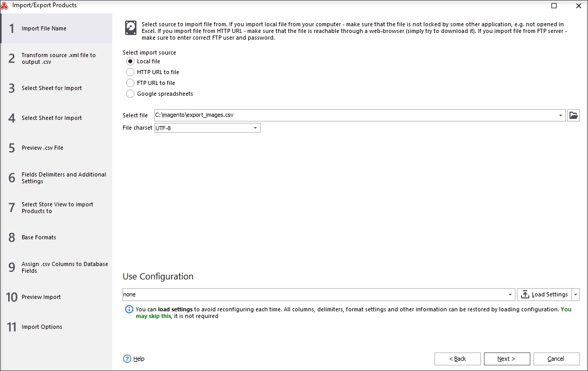The image size is (588, 371).
Task: Close the Import/Export Products window
Action: tap(578, 6)
